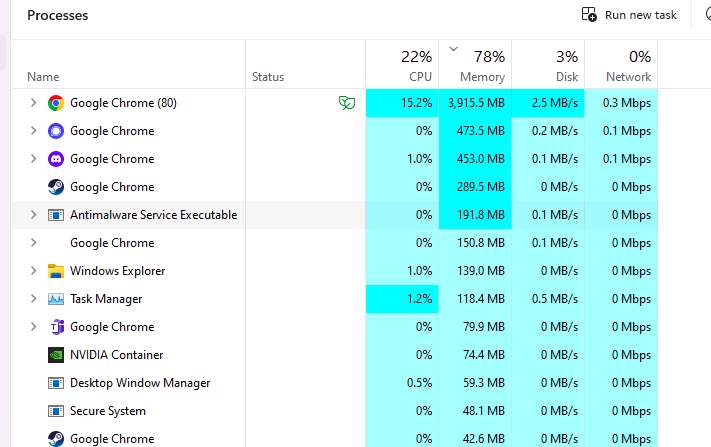Sort processes by the Network column header

tap(621, 66)
